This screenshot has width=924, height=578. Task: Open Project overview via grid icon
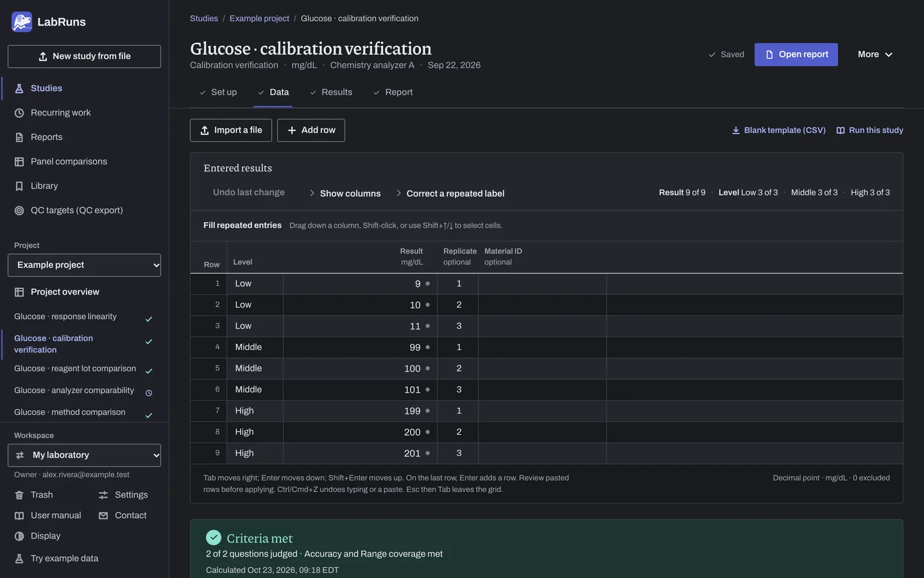point(19,292)
